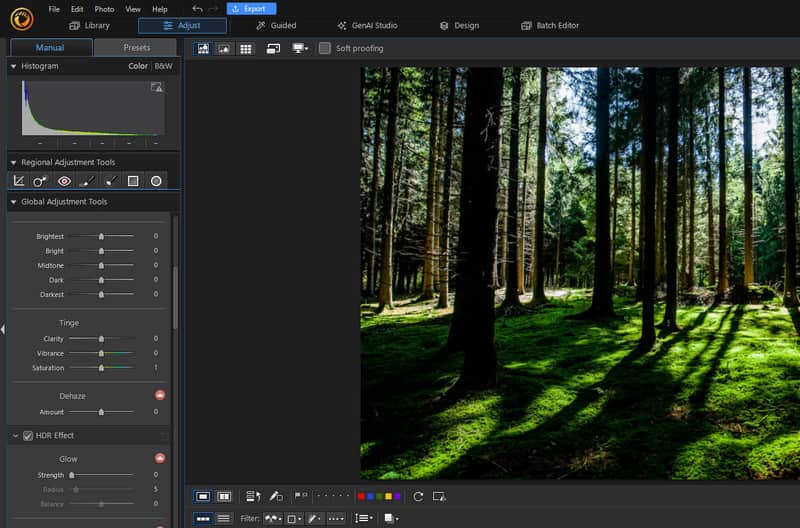
Task: Open the GenAI Studio module
Action: pyautogui.click(x=367, y=25)
